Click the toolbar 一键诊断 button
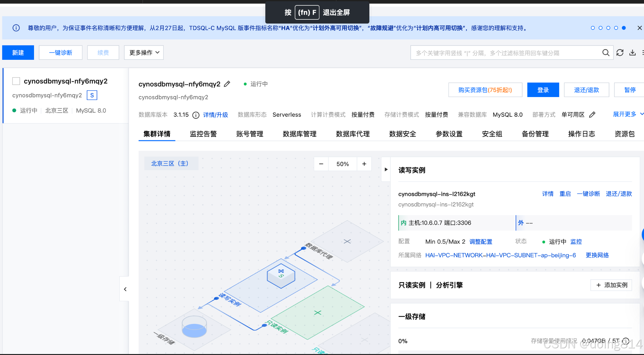 tap(61, 52)
